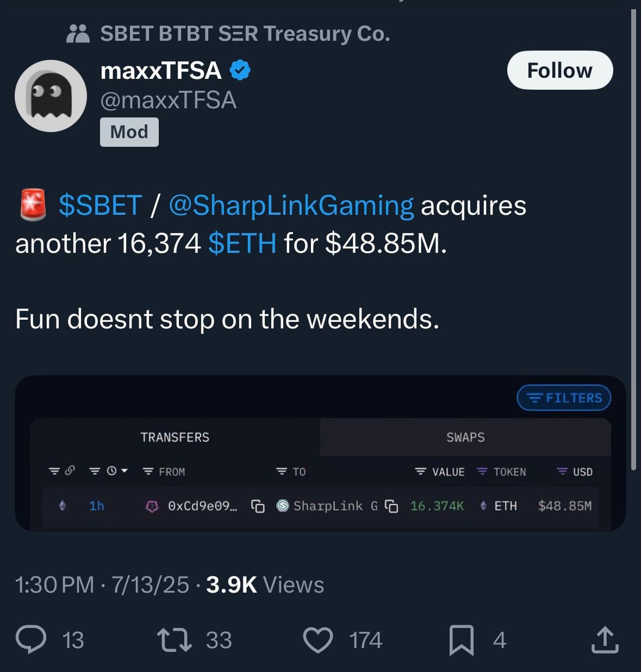Copy the 0xCd9e09 sender address
Image resolution: width=641 pixels, height=672 pixels.
pos(258,506)
